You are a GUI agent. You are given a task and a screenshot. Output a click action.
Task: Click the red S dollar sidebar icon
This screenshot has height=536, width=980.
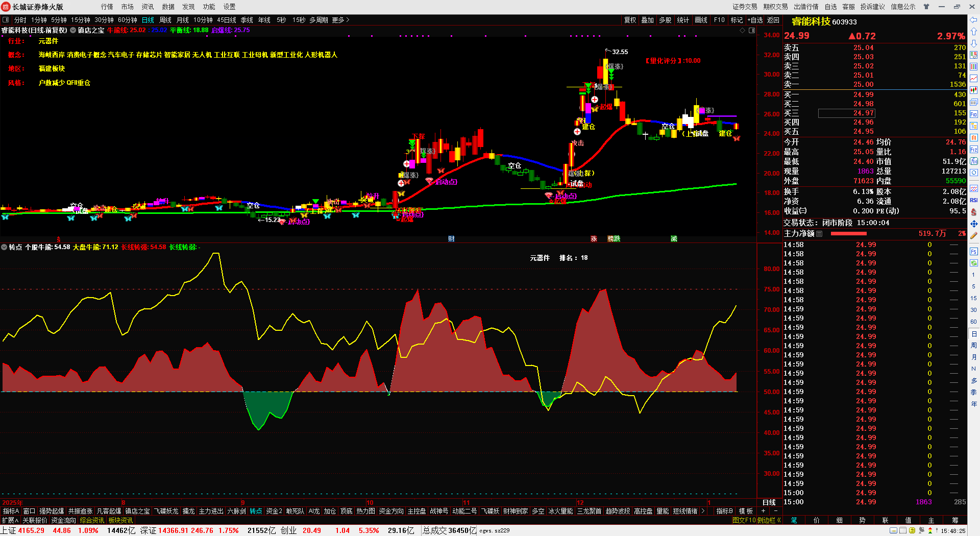(x=974, y=212)
